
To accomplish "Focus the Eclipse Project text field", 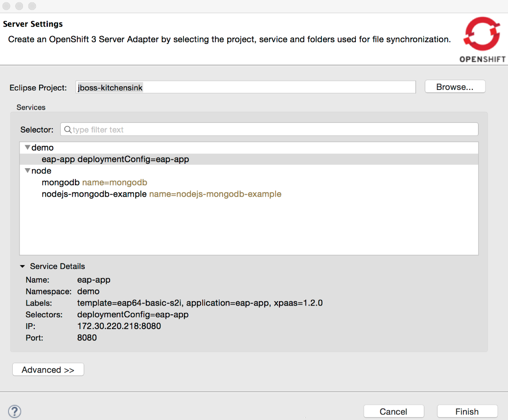I will [x=246, y=88].
